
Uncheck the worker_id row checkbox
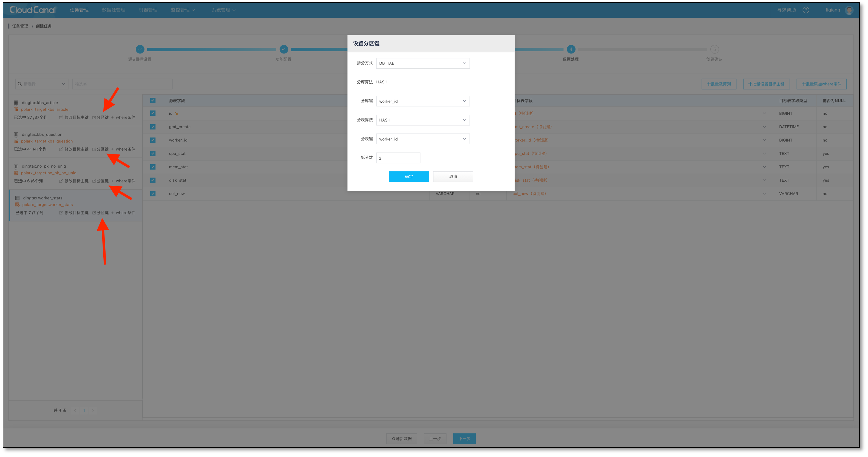153,140
